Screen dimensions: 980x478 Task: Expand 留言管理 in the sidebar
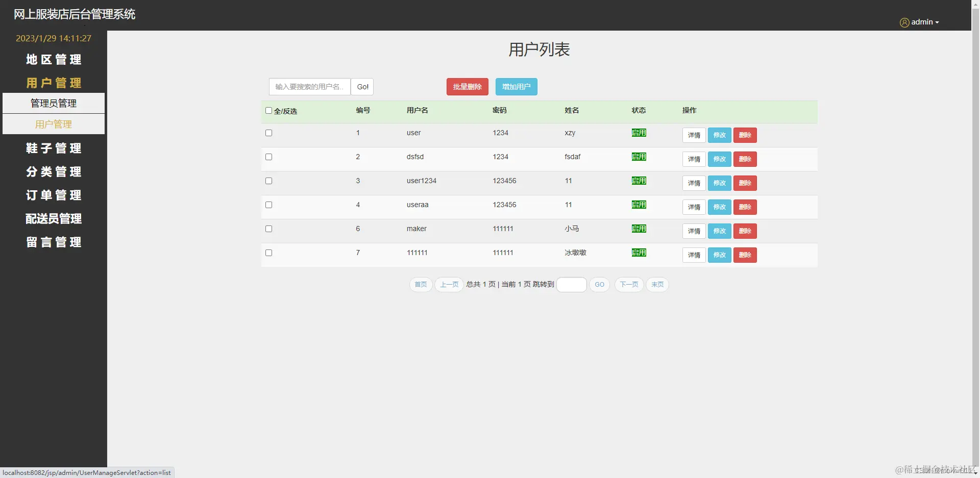coord(54,242)
